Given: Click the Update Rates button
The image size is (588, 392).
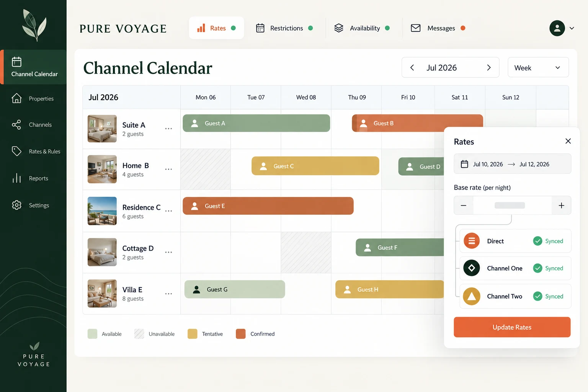Looking at the screenshot, I should (x=512, y=327).
